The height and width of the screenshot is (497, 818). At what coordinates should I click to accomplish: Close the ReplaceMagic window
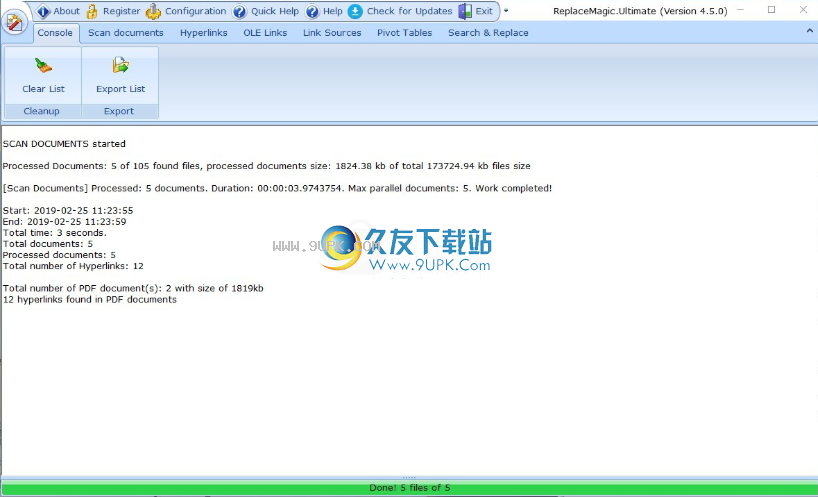pyautogui.click(x=803, y=10)
